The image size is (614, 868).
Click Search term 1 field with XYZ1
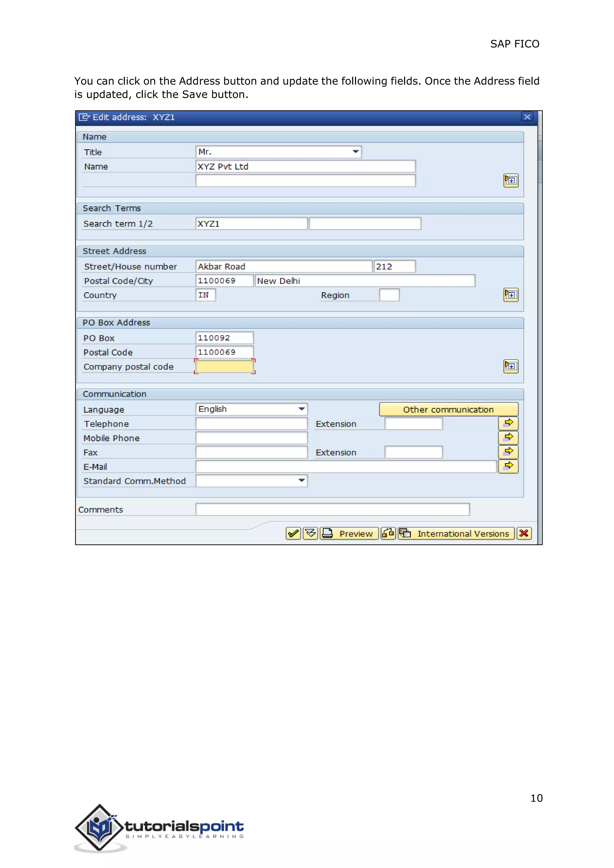click(x=252, y=223)
